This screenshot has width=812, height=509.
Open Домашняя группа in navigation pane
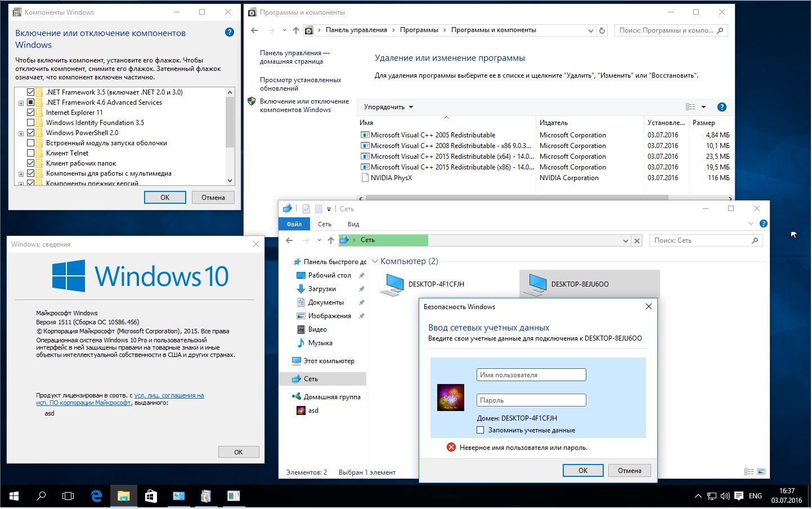332,397
